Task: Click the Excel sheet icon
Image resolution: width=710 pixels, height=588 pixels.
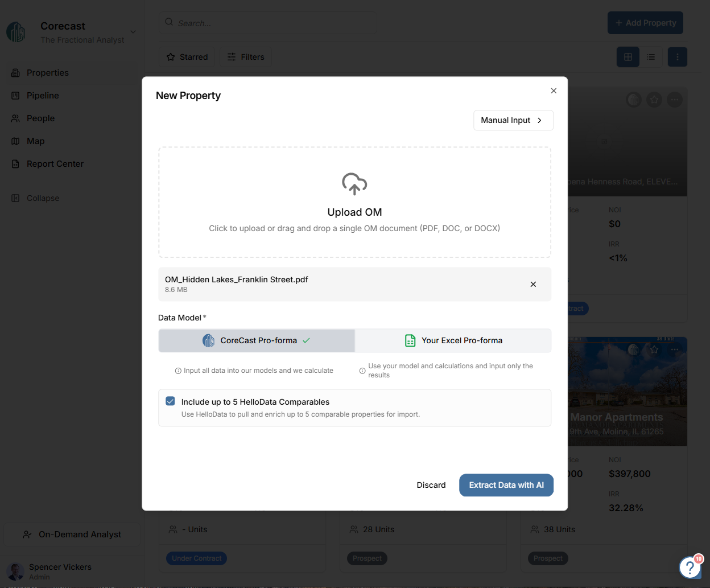Action: point(410,340)
